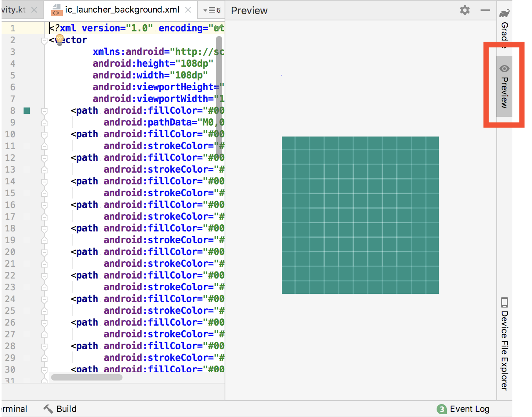Collapse the vector tag fold on line 2
This screenshot has width=532, height=417.
44,40
